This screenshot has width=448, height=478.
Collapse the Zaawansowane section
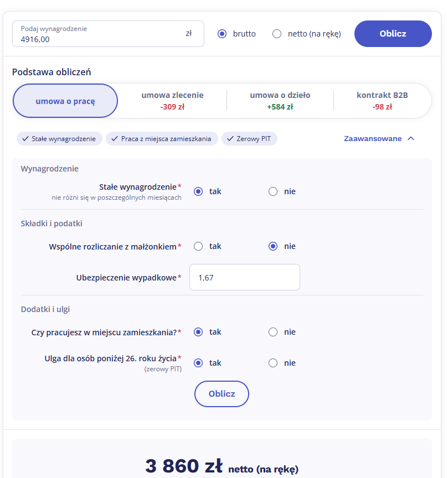379,139
